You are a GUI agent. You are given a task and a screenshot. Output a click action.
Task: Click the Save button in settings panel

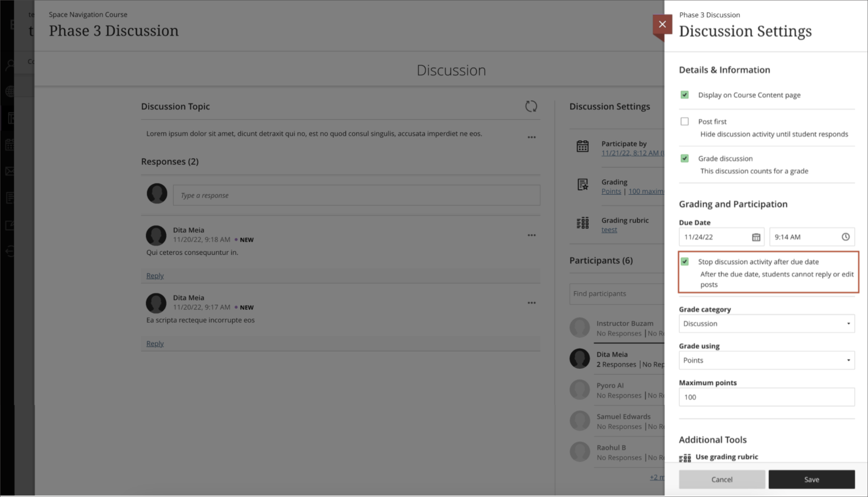[811, 479]
